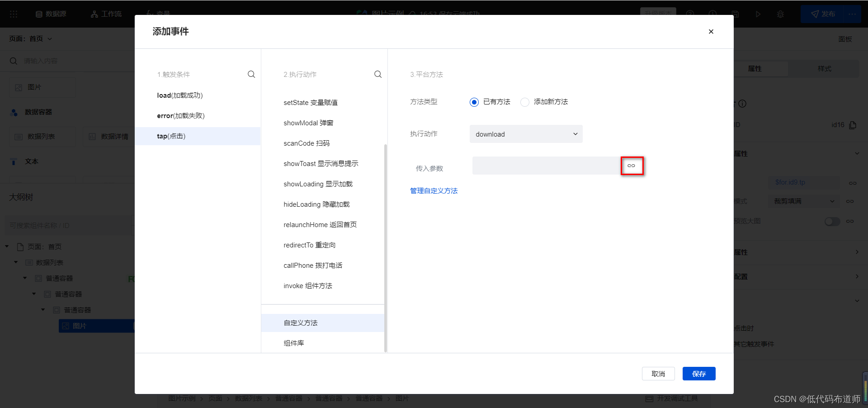This screenshot has width=868, height=408.
Task: Select the error(加载失败) trigger
Action: click(x=198, y=116)
